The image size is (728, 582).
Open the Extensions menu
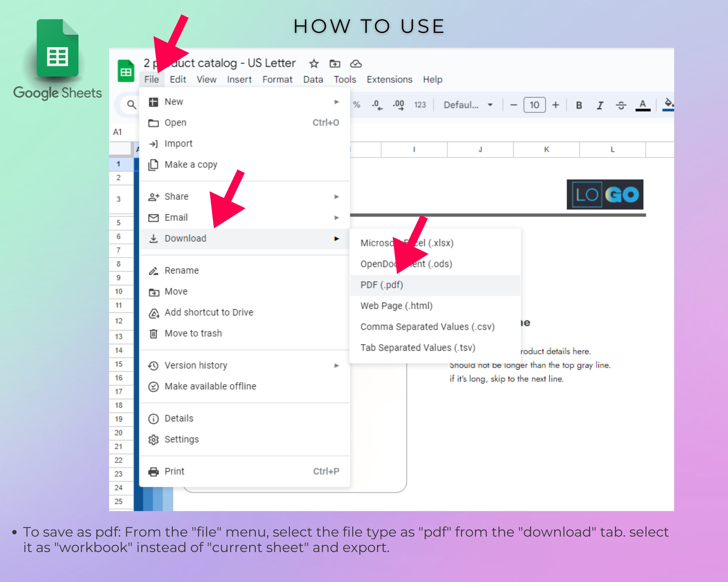coord(389,79)
